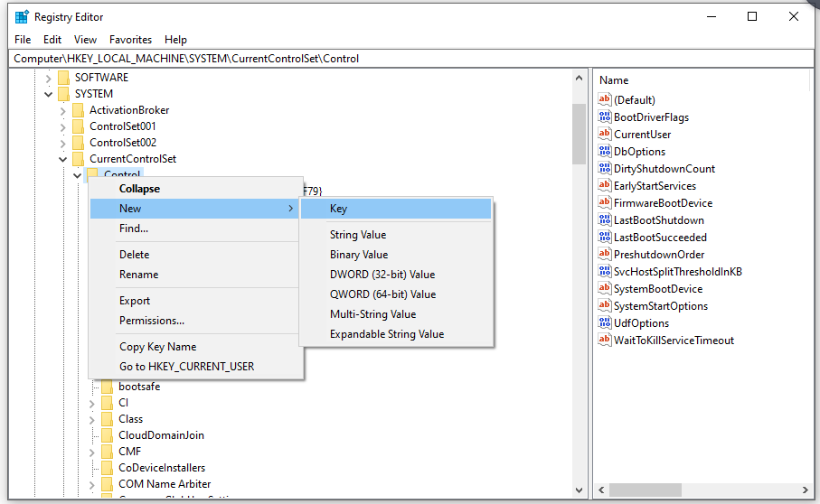This screenshot has height=504, width=820.
Task: Choose DWORD (32-bit) Value
Action: (396, 275)
